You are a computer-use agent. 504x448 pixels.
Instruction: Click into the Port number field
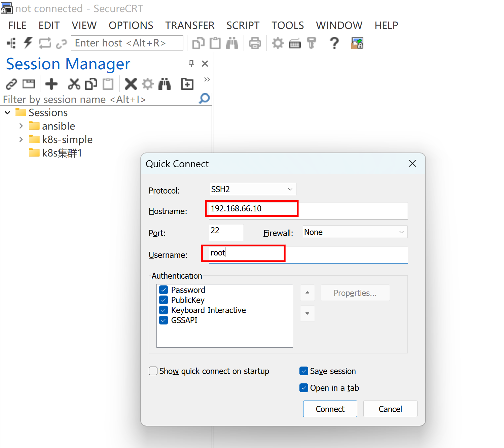[x=226, y=232]
